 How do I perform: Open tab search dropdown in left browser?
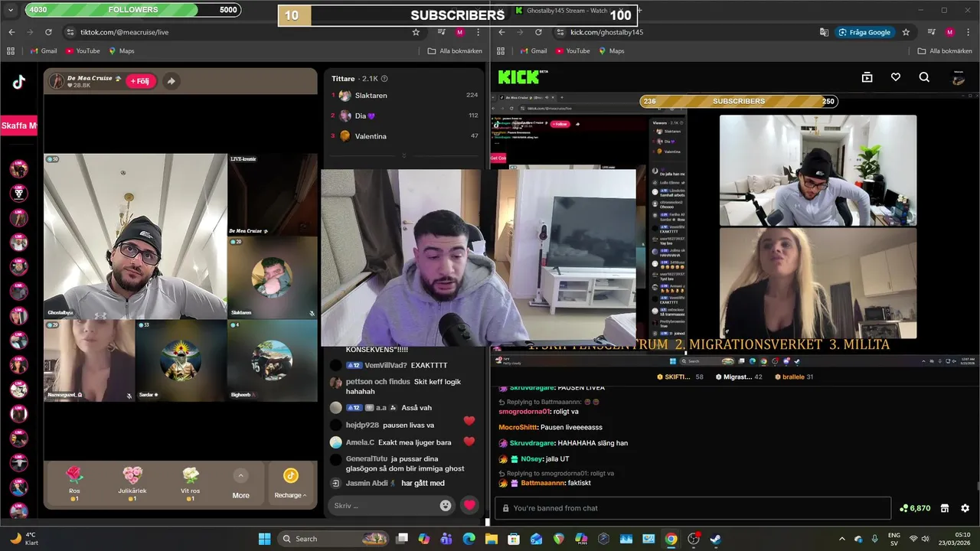[11, 10]
